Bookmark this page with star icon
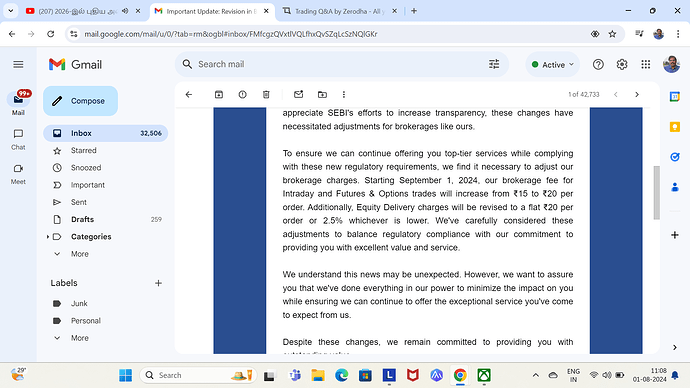The width and height of the screenshot is (690, 388). pos(612,34)
